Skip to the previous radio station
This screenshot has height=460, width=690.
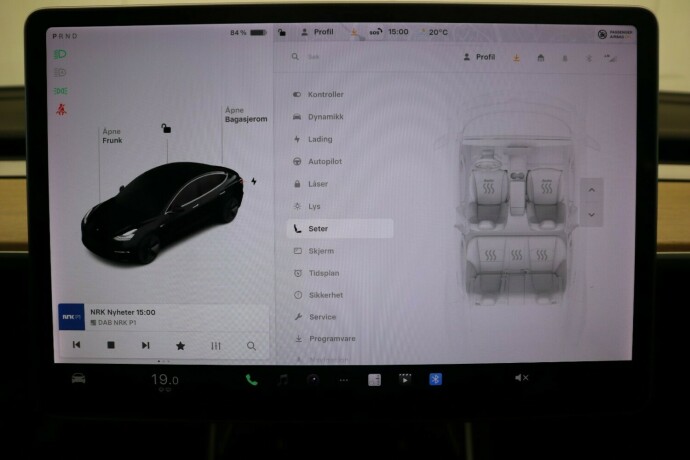(77, 345)
